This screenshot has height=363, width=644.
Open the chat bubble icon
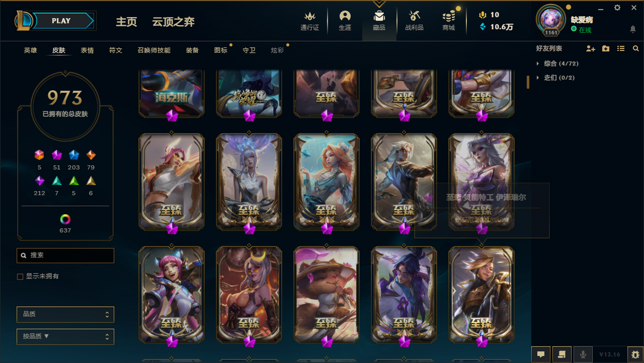click(541, 354)
